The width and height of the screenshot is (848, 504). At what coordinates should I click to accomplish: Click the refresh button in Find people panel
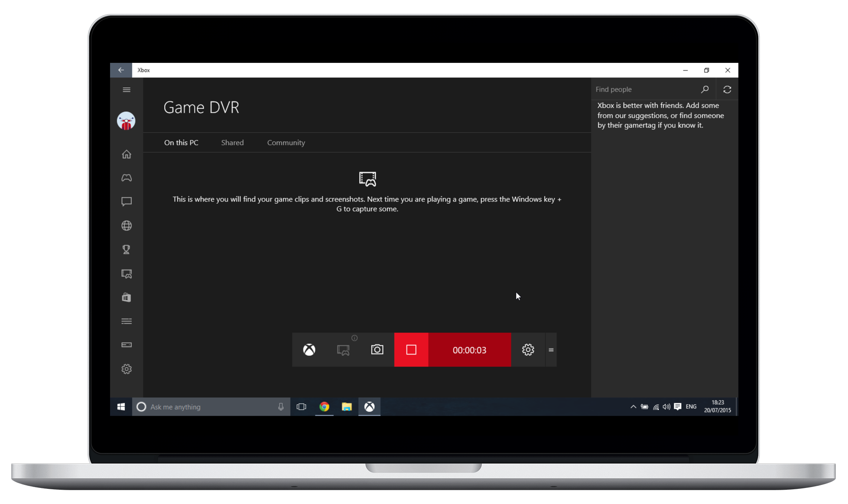(x=728, y=89)
